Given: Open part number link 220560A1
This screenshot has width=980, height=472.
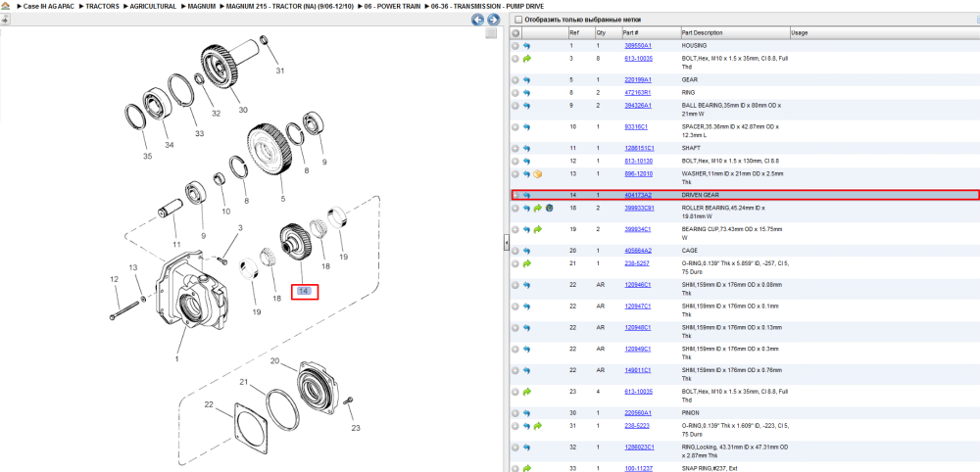Looking at the screenshot, I should [638, 412].
